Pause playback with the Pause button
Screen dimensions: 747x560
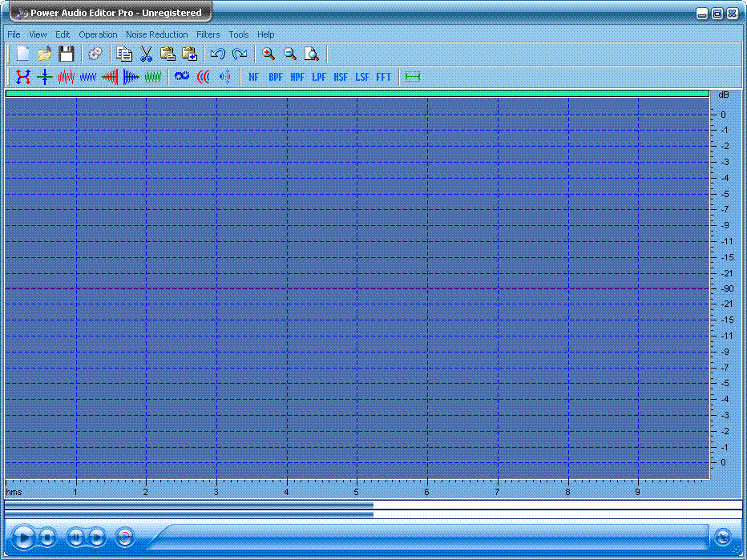click(75, 538)
